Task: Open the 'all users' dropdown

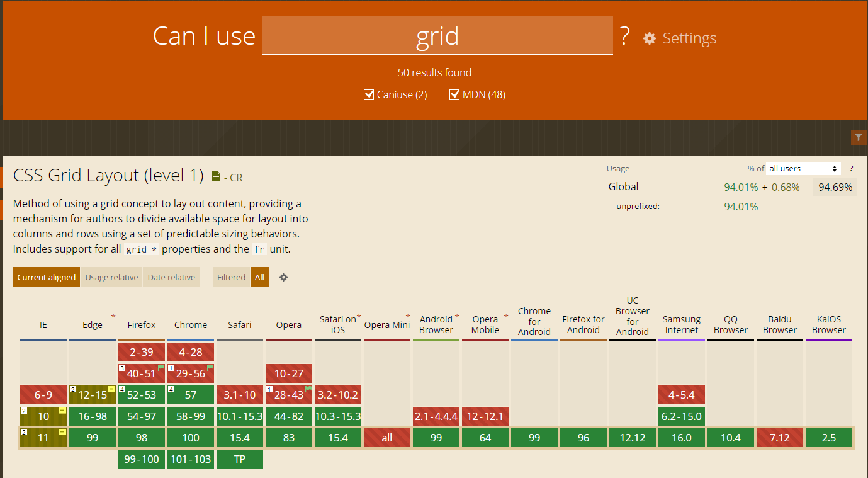Action: [x=804, y=169]
